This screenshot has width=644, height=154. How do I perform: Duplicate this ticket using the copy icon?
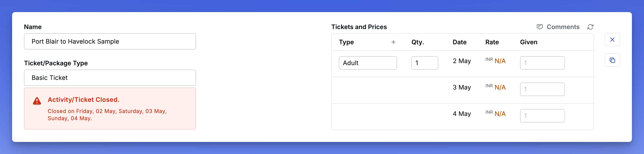(612, 60)
